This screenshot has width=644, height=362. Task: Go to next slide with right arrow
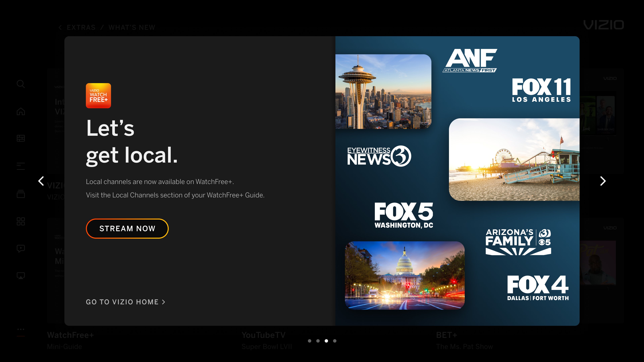pyautogui.click(x=603, y=181)
